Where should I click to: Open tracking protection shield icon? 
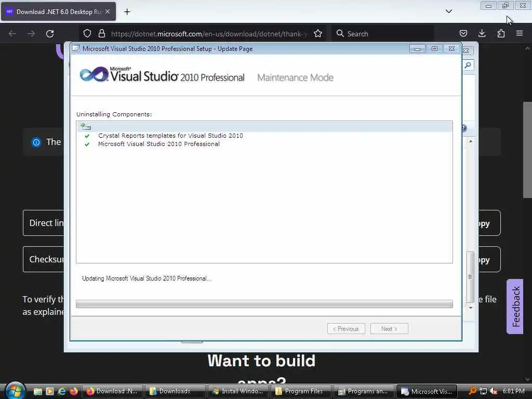tap(87, 34)
